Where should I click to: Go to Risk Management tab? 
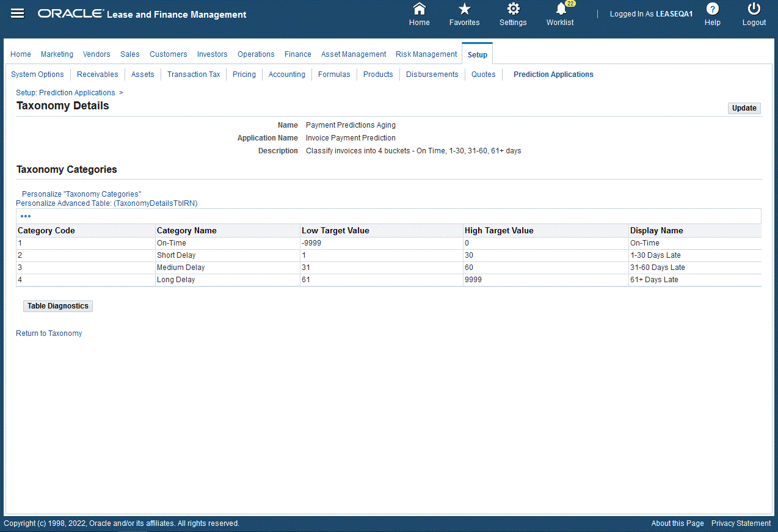(x=426, y=54)
